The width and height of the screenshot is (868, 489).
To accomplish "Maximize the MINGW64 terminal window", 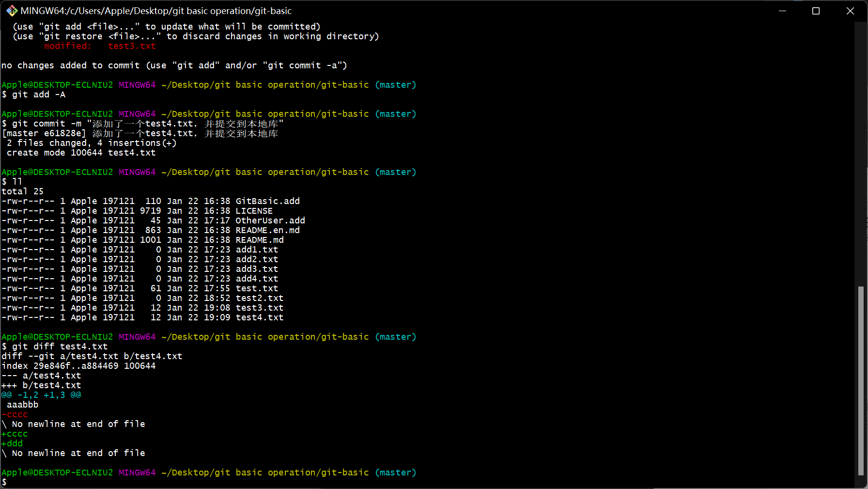I will click(x=816, y=11).
